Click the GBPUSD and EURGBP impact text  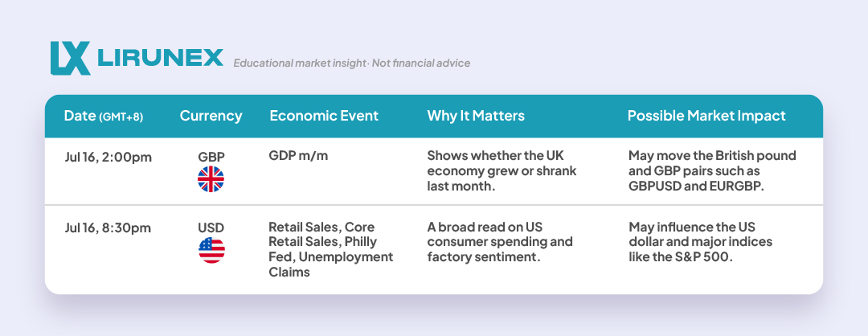[x=712, y=171]
